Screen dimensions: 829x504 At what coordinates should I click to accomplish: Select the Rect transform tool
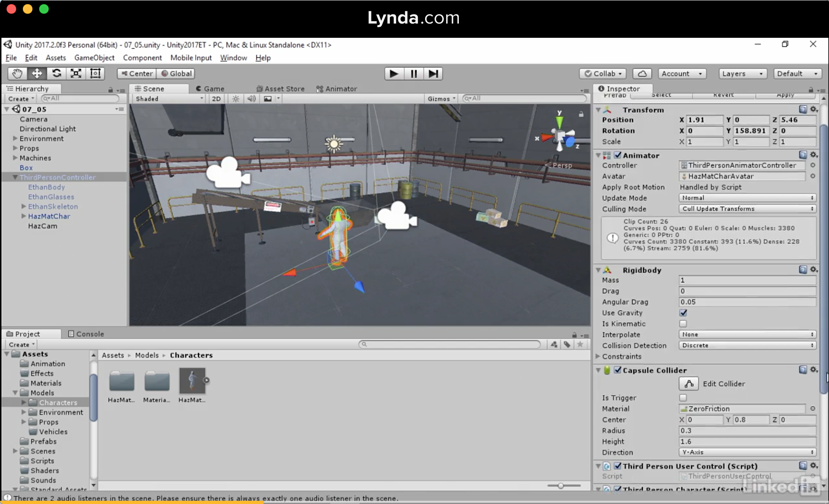pos(95,74)
